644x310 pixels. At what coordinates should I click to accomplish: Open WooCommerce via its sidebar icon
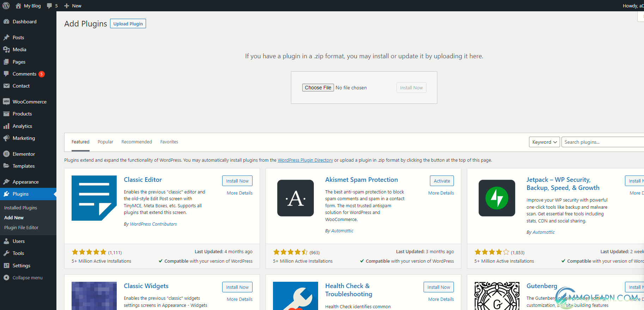click(6, 102)
